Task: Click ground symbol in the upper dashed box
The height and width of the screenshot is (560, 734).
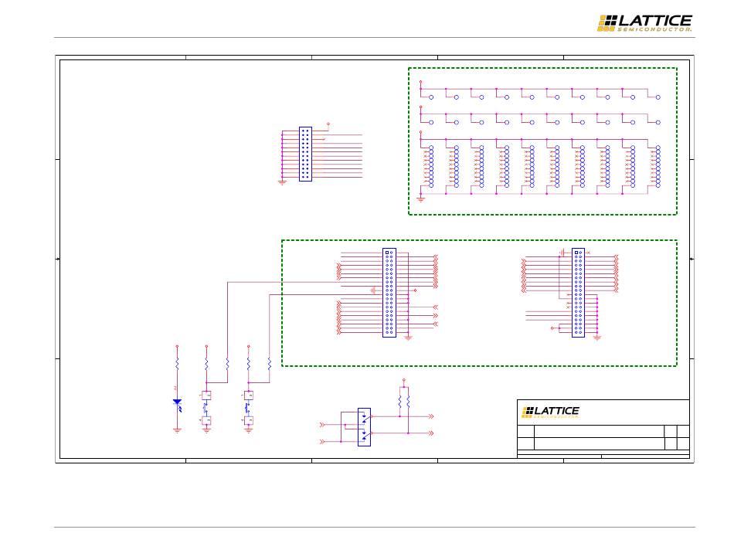Action: [x=421, y=199]
